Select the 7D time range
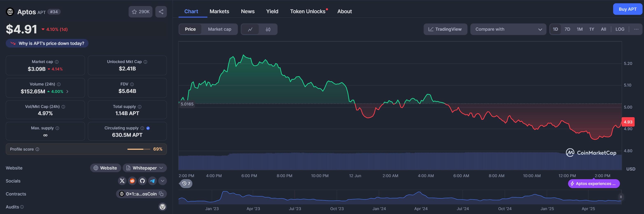 [x=567, y=29]
